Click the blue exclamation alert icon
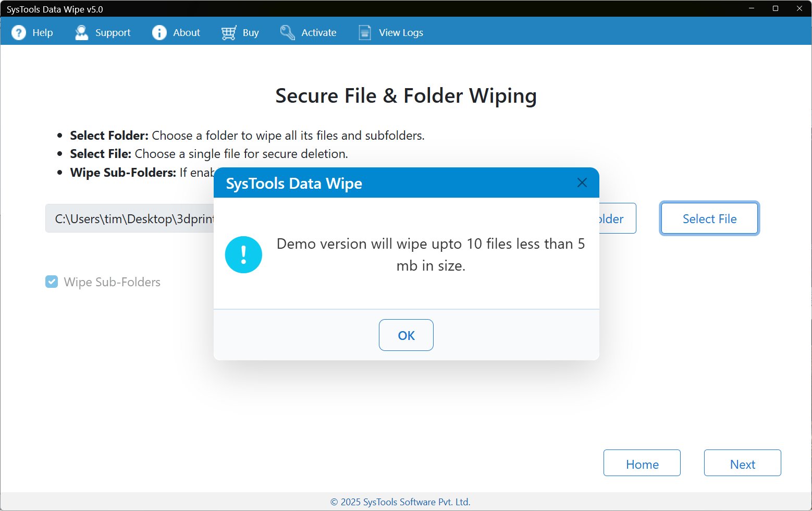812x511 pixels. 243,254
